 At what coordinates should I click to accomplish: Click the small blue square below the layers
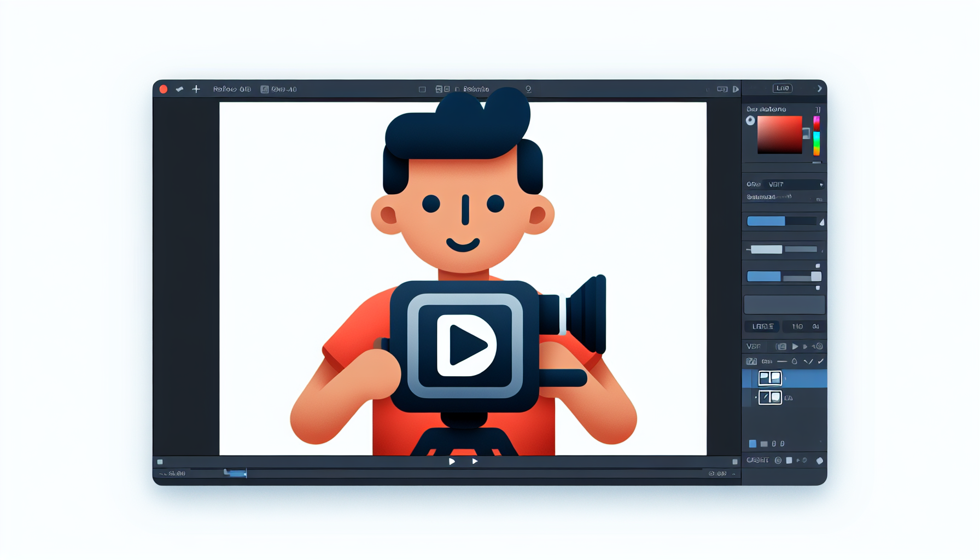coord(752,444)
